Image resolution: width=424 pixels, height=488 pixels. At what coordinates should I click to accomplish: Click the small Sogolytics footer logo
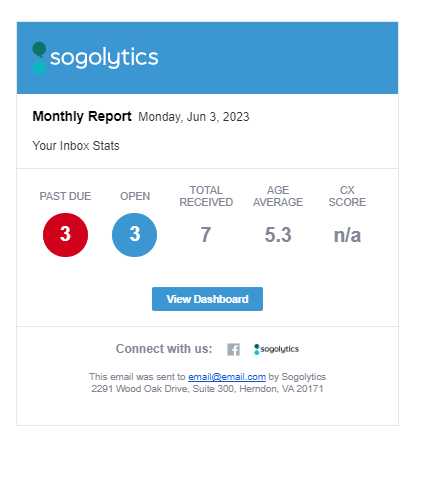click(276, 349)
